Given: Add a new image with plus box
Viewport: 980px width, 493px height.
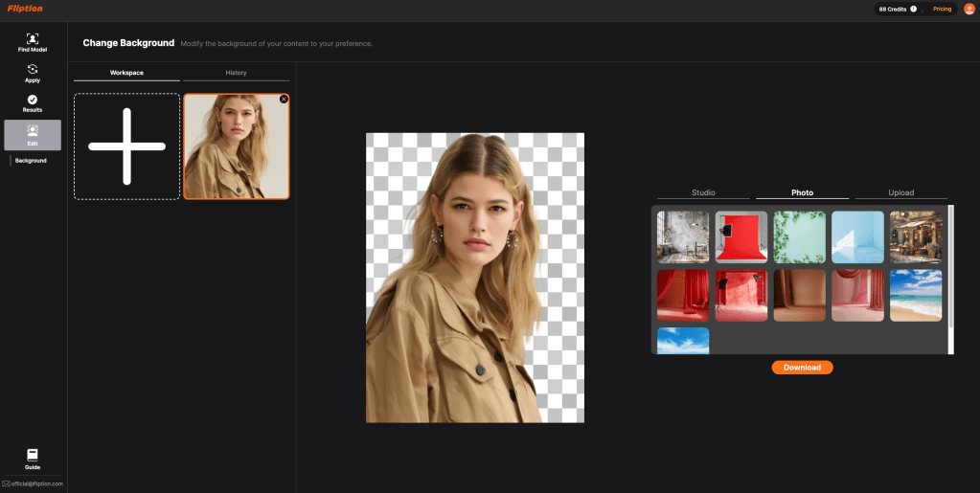Looking at the screenshot, I should coord(126,146).
